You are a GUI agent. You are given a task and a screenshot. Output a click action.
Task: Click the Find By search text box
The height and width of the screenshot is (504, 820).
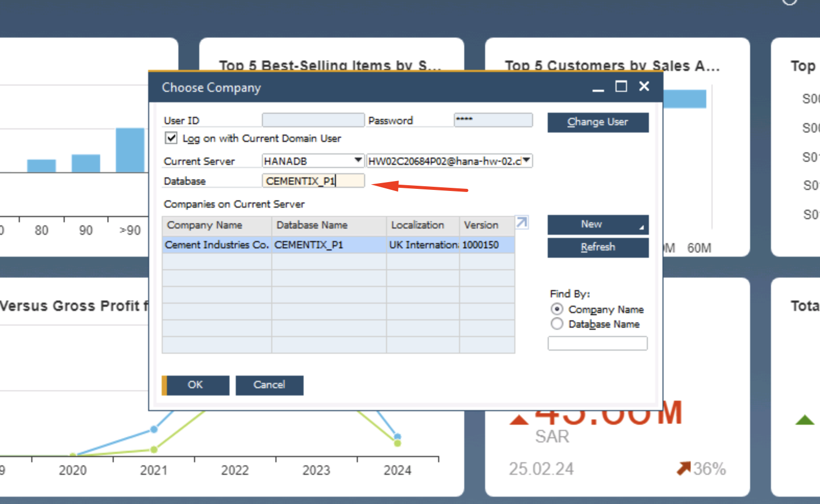click(x=597, y=343)
